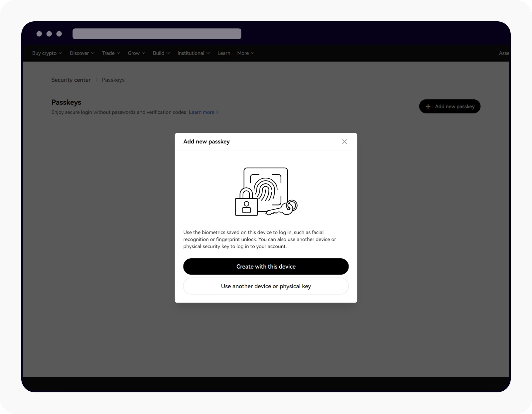Click the Add new passkey dialog title
532x414 pixels.
(x=206, y=142)
